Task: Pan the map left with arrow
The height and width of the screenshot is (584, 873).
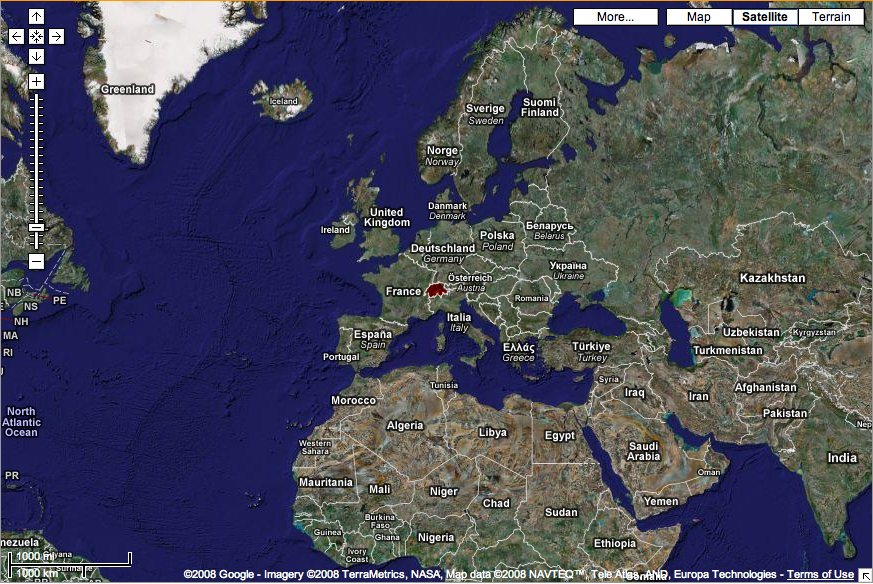Action: (16, 36)
